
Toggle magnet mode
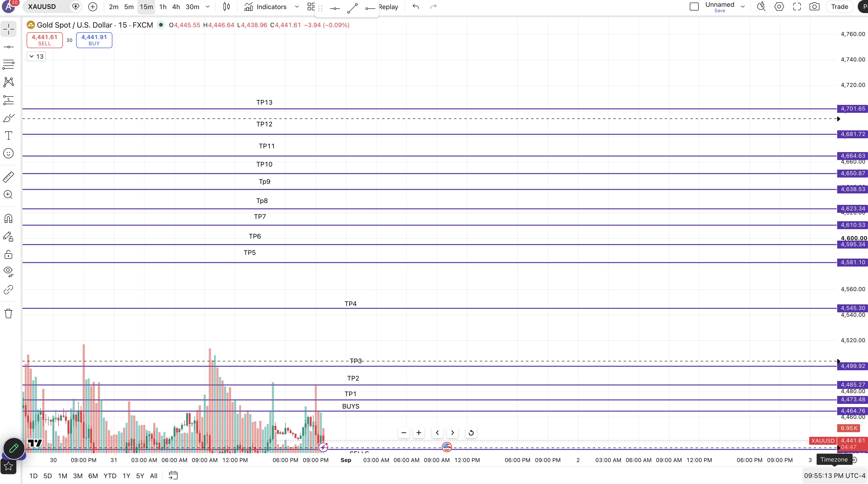(x=8, y=219)
